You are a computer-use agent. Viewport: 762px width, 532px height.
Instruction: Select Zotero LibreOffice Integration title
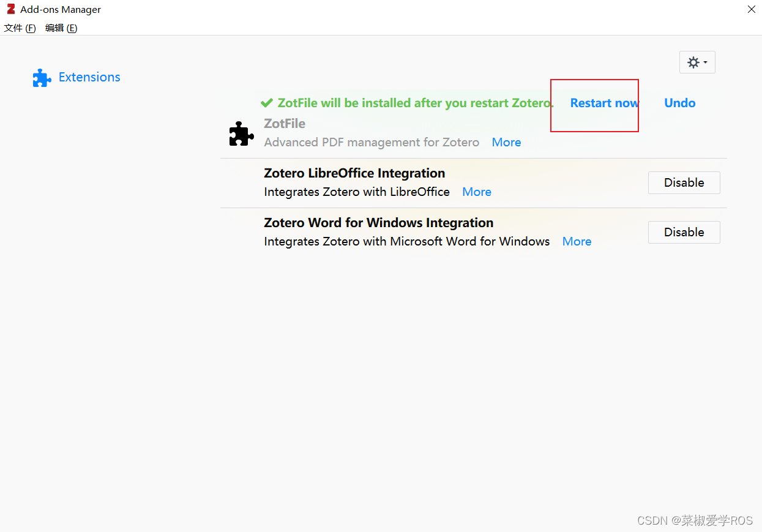(354, 173)
